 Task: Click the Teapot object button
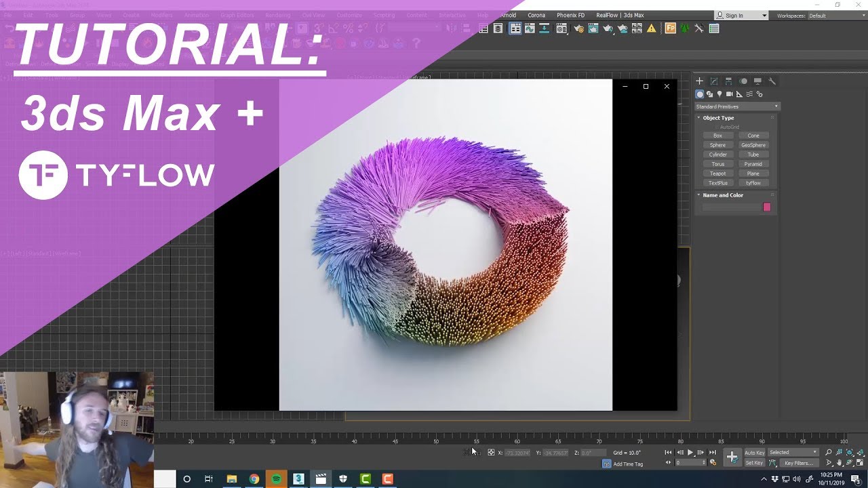tap(717, 174)
